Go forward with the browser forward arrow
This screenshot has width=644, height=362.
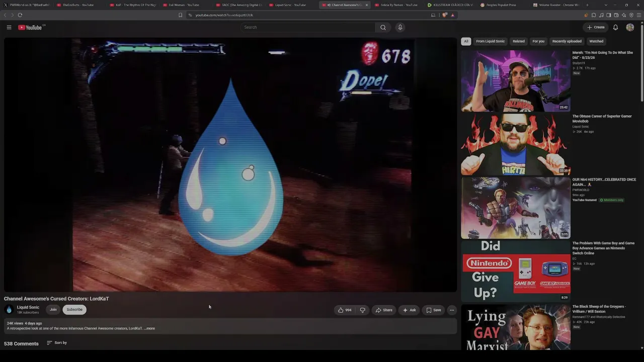(13, 15)
